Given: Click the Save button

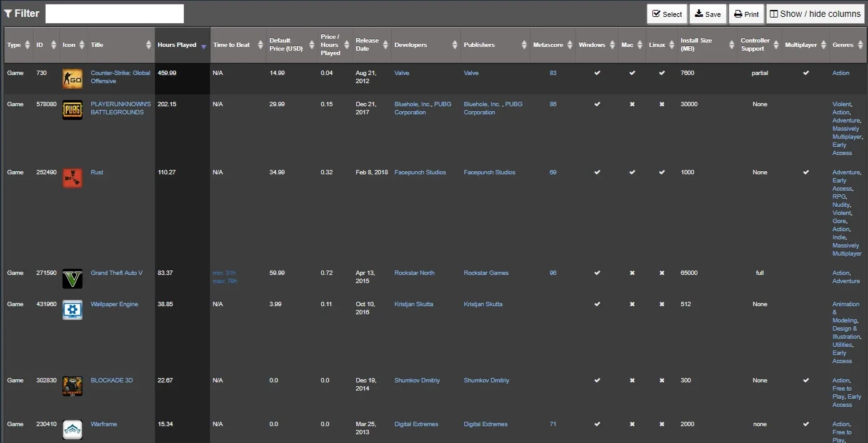Looking at the screenshot, I should point(708,14).
